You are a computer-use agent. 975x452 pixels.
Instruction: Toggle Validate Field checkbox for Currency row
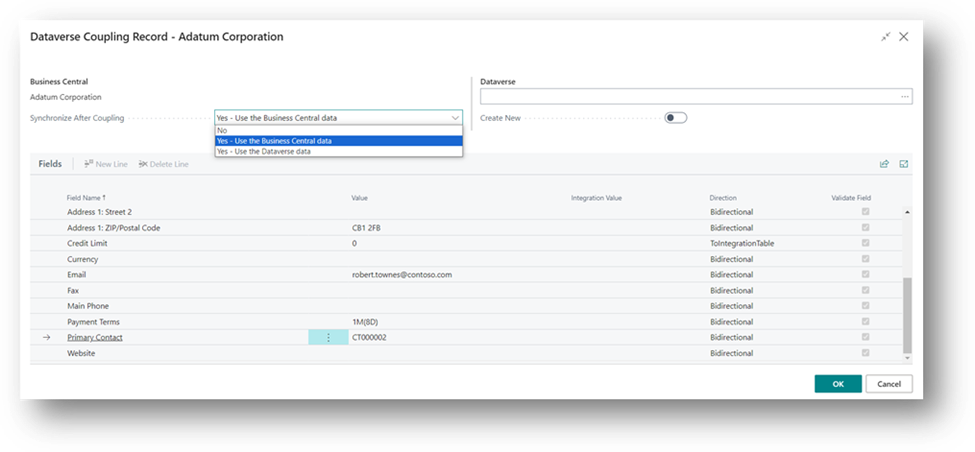click(x=865, y=259)
